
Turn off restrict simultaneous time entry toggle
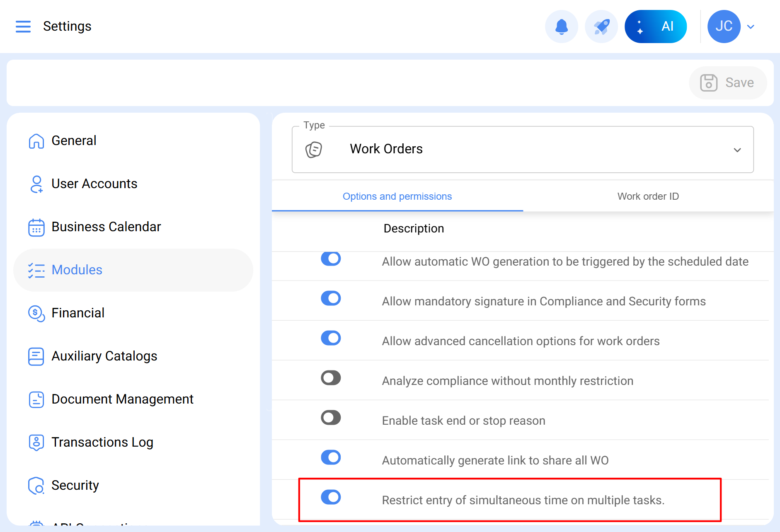[331, 497]
